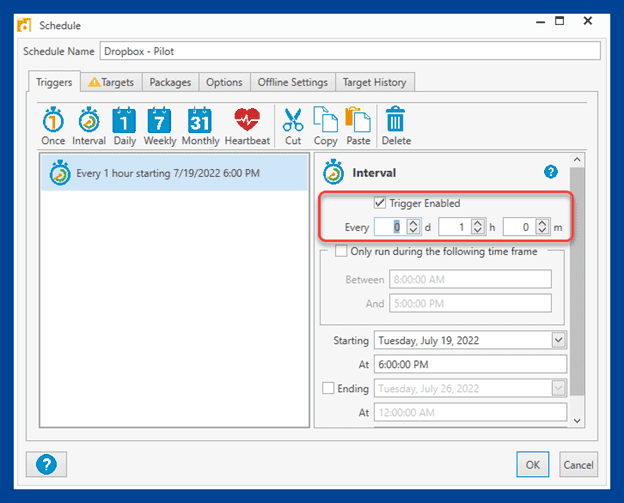Viewport: 624px width, 503px height.
Task: Open the Ending date dropdown arrow
Action: click(558, 388)
